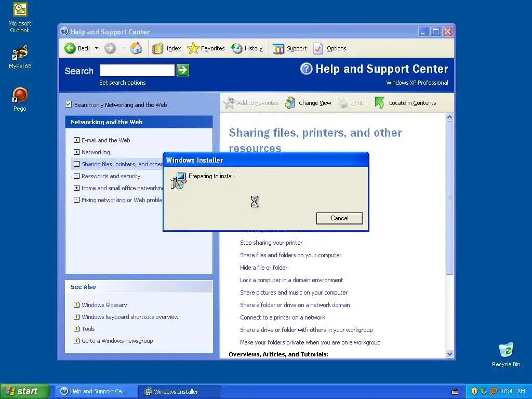Toggle Search only Networking and the Web
The image size is (532, 399).
[69, 104]
